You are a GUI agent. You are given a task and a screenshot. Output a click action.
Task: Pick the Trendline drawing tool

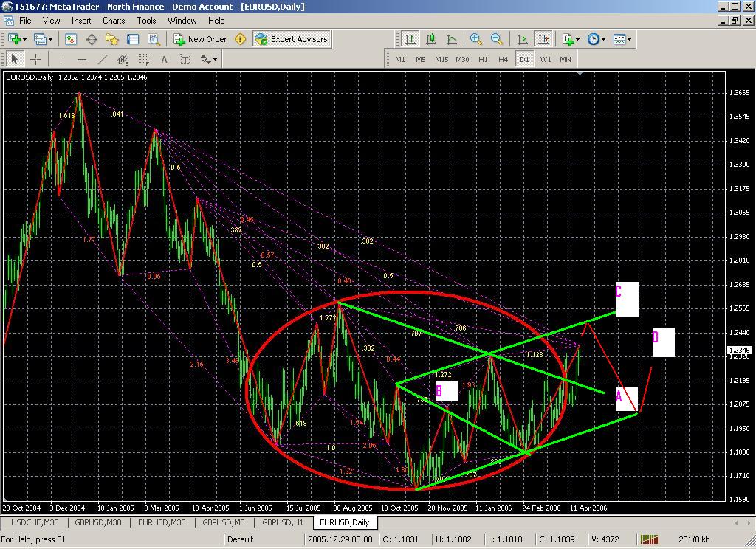pos(102,59)
